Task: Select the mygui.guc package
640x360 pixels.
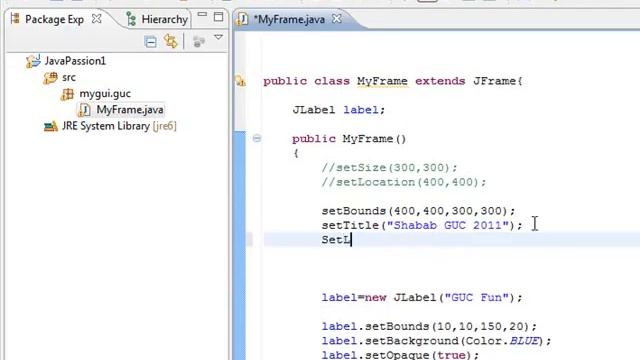Action: (x=105, y=93)
